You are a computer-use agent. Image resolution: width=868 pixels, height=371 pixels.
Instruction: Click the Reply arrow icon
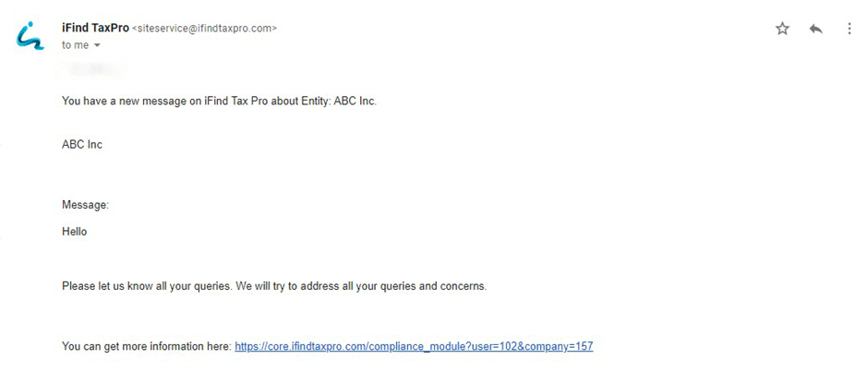point(815,29)
